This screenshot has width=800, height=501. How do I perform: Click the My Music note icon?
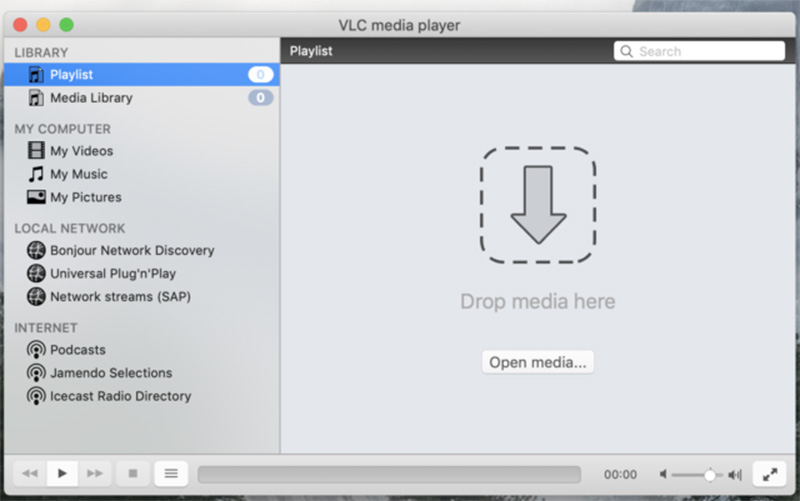[x=36, y=174]
